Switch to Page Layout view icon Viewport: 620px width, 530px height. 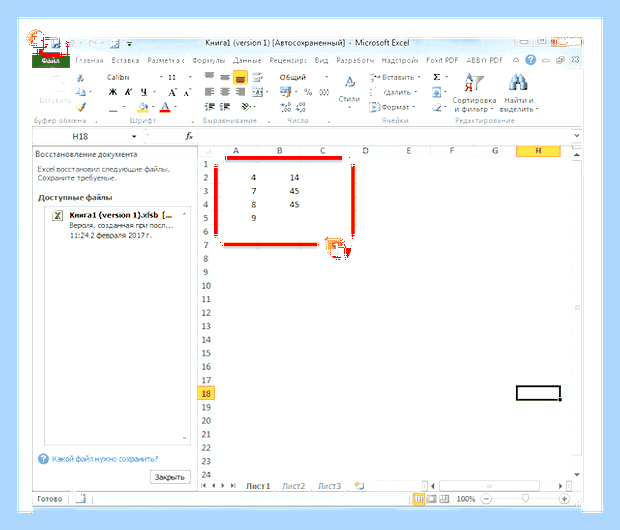[x=431, y=499]
